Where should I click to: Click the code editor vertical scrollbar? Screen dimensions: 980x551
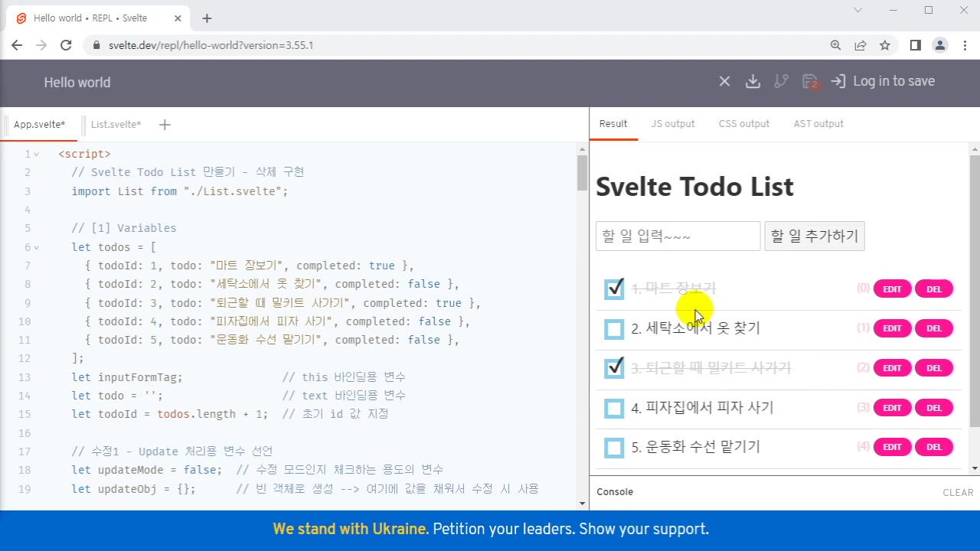(x=583, y=172)
